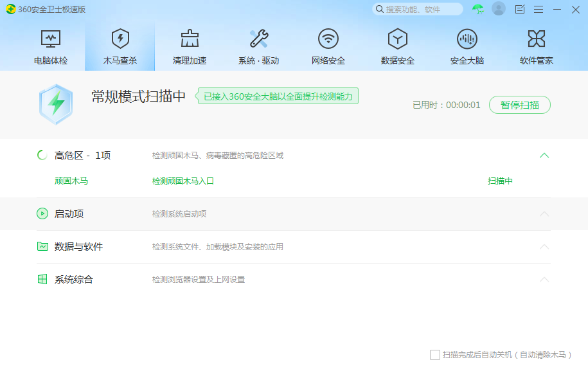Click the 系统综合 windows grid icon

click(43, 280)
